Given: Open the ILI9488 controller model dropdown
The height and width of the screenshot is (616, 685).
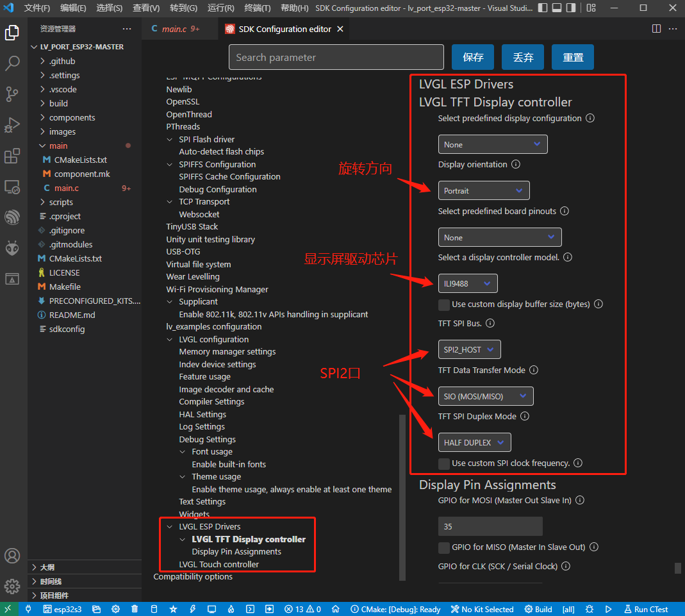Looking at the screenshot, I should click(467, 283).
